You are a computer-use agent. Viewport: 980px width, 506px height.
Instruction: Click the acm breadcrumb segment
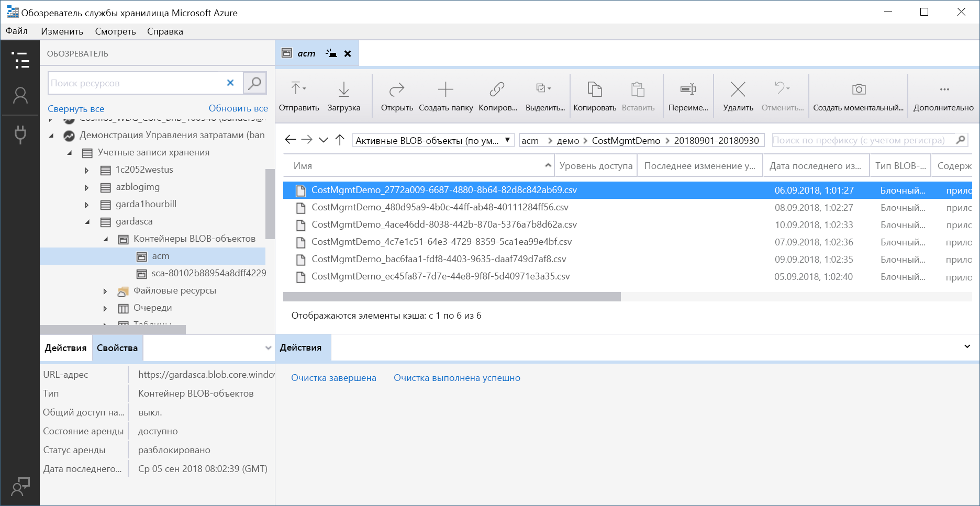[x=530, y=141]
